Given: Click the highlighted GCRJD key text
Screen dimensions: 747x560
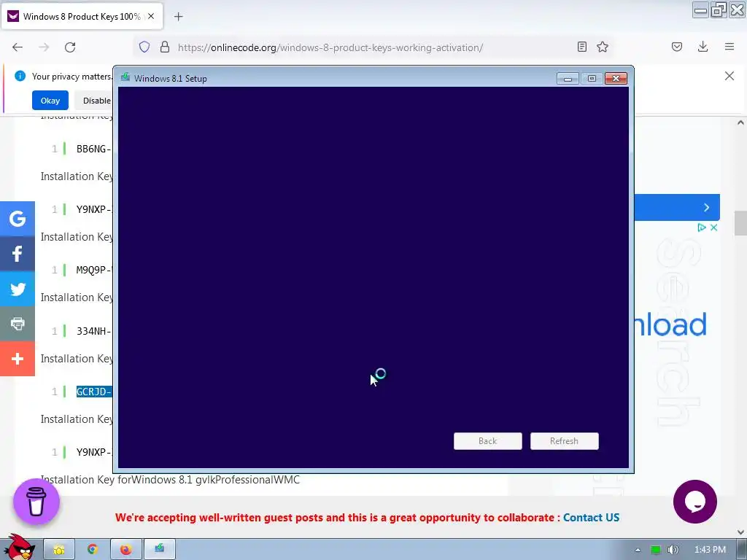Looking at the screenshot, I should click(x=94, y=392).
